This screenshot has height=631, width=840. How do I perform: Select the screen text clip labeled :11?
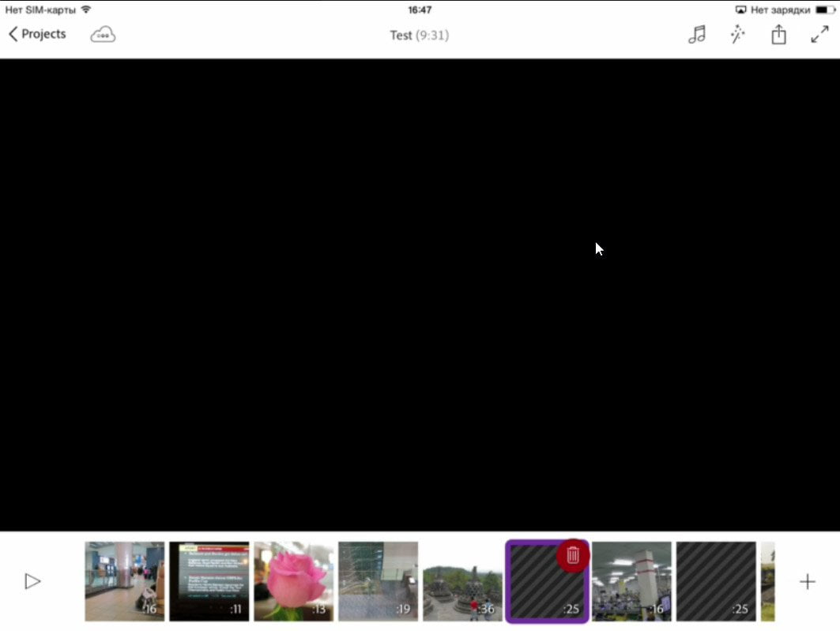(x=209, y=582)
